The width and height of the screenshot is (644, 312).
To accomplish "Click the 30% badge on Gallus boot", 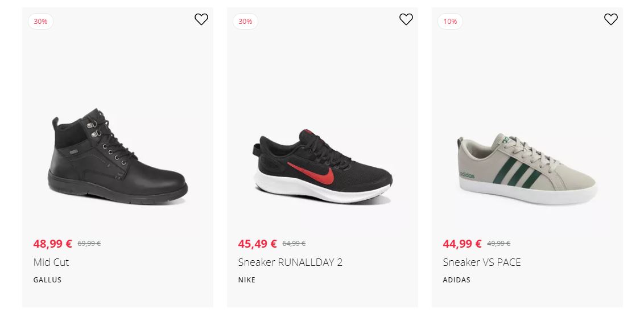I will [x=40, y=22].
